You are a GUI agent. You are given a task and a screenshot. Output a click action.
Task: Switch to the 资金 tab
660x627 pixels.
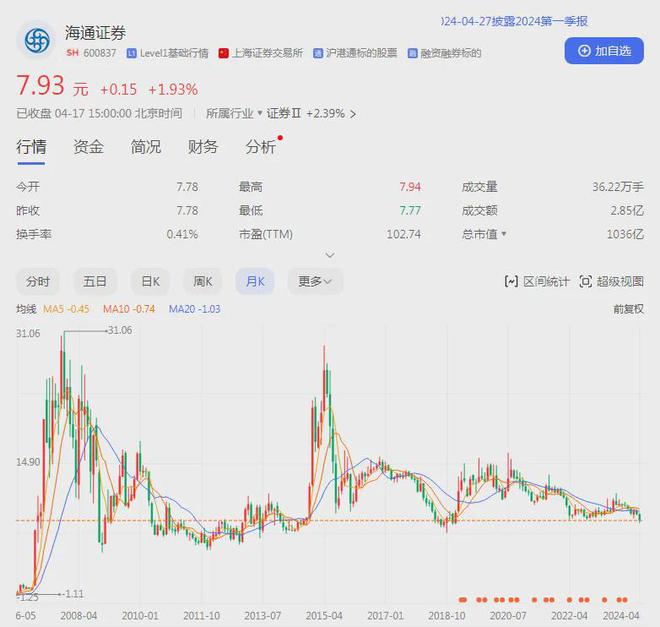(x=88, y=147)
